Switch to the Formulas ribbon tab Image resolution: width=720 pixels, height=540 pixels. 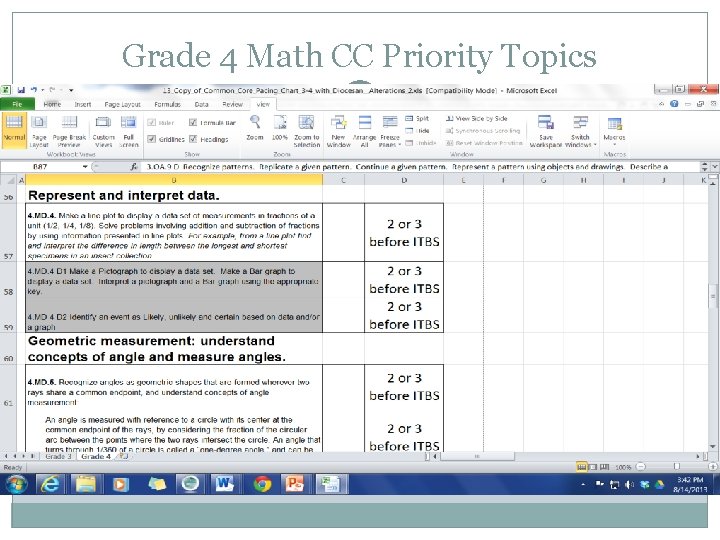click(x=167, y=104)
